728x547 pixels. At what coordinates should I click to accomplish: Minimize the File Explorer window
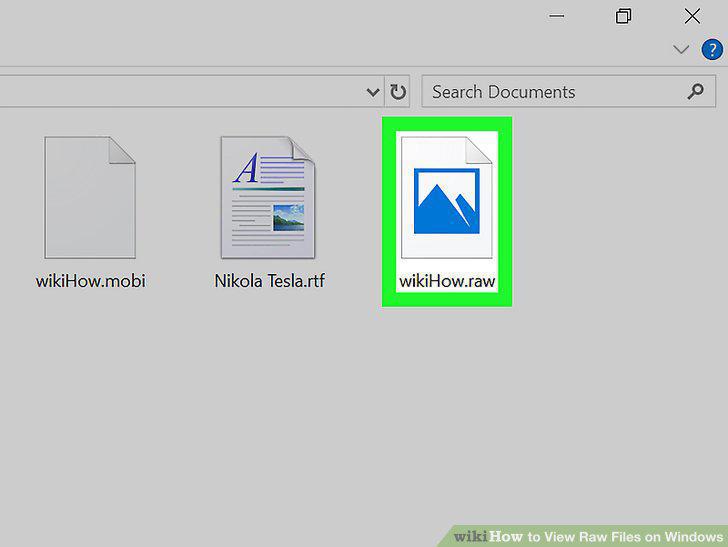coord(556,16)
